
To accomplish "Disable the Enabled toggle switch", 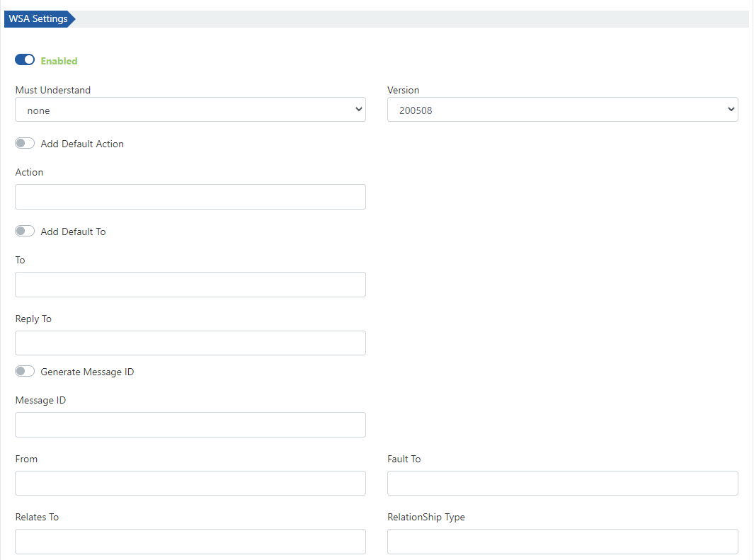I will pos(25,60).
